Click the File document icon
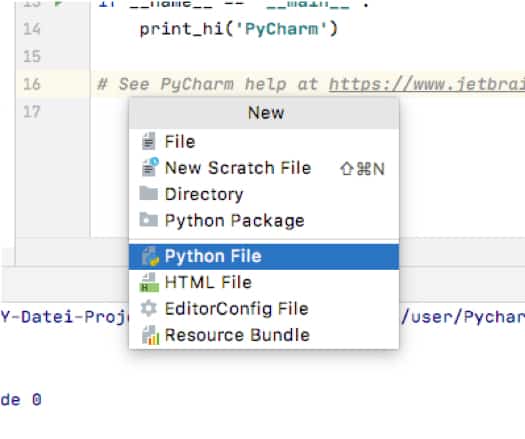Viewport: 525px width, 439px height. (x=148, y=141)
